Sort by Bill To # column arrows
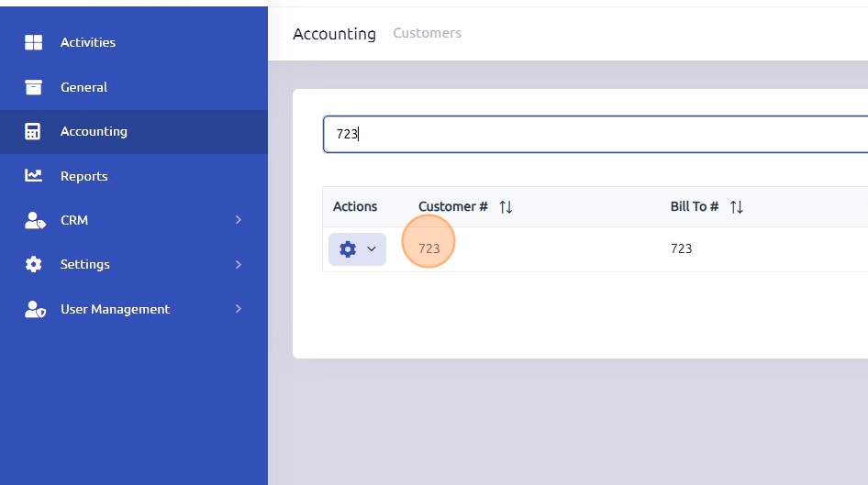Screen dimensions: 868x485 coord(736,207)
